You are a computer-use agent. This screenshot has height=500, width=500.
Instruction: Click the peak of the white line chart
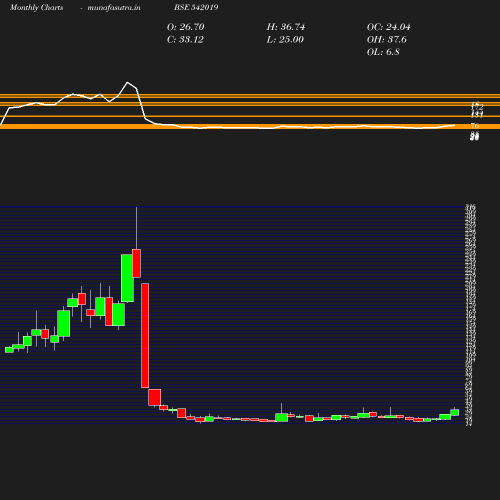tap(127, 82)
